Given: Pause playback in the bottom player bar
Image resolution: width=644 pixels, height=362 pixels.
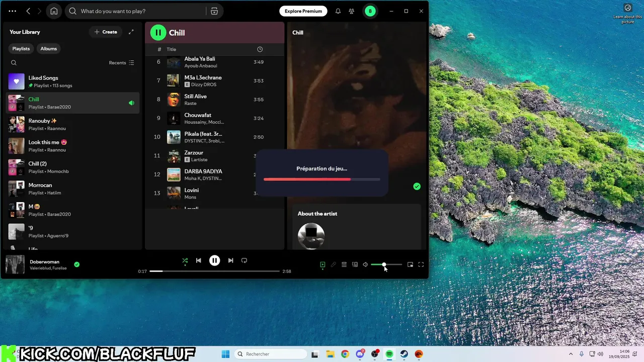Looking at the screenshot, I should pyautogui.click(x=214, y=260).
